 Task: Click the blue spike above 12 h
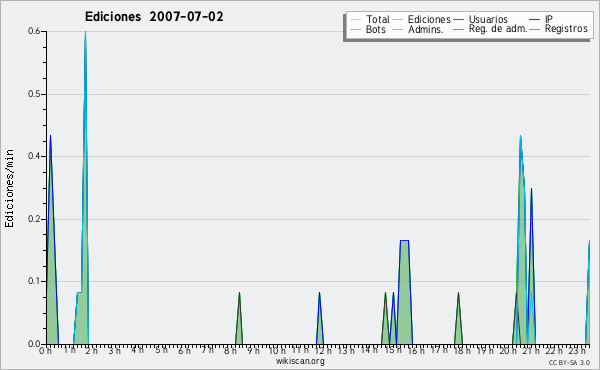pyautogui.click(x=320, y=318)
